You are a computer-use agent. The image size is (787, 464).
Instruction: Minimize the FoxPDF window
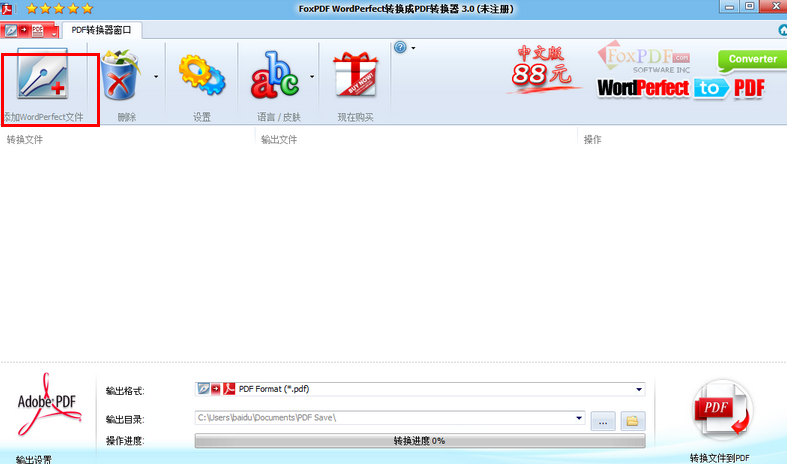tap(729, 7)
